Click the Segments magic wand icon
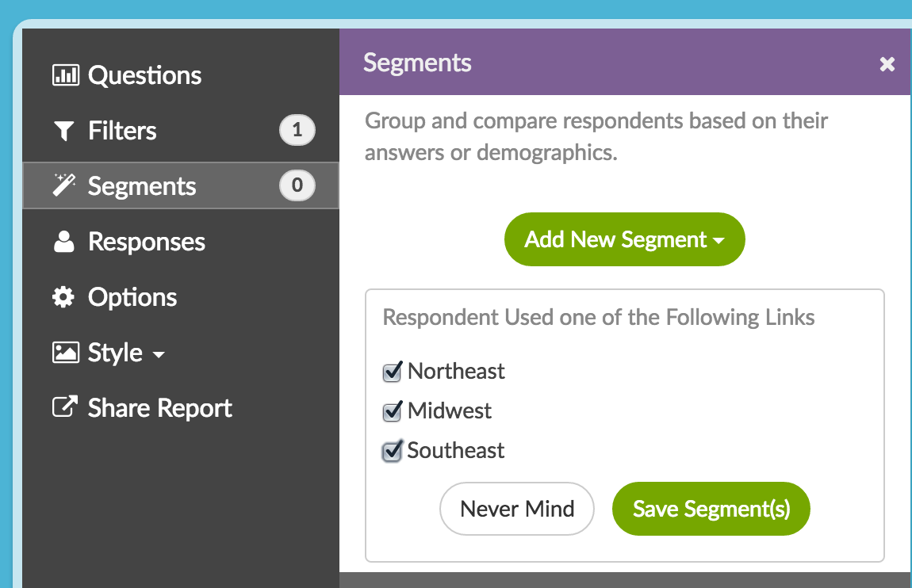Image resolution: width=912 pixels, height=588 pixels. 63,186
